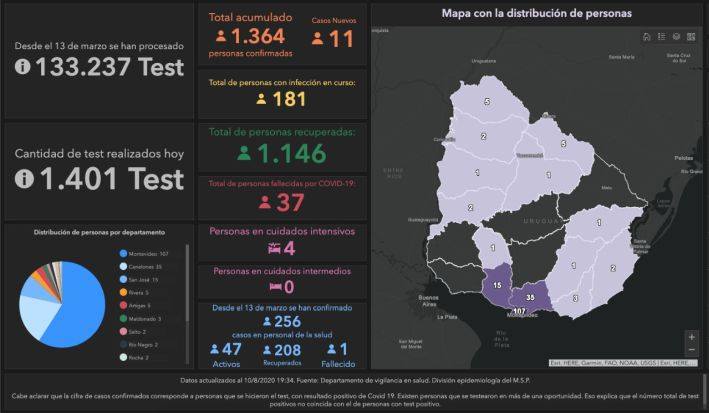Viewport: 709px width, 413px height.
Task: Click info icon beside 133.237 Test
Action: point(23,66)
